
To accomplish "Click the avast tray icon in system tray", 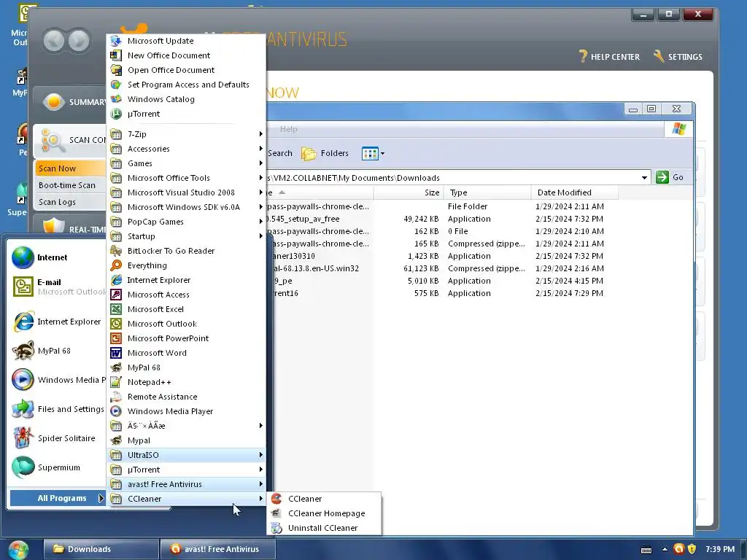I will click(x=679, y=549).
